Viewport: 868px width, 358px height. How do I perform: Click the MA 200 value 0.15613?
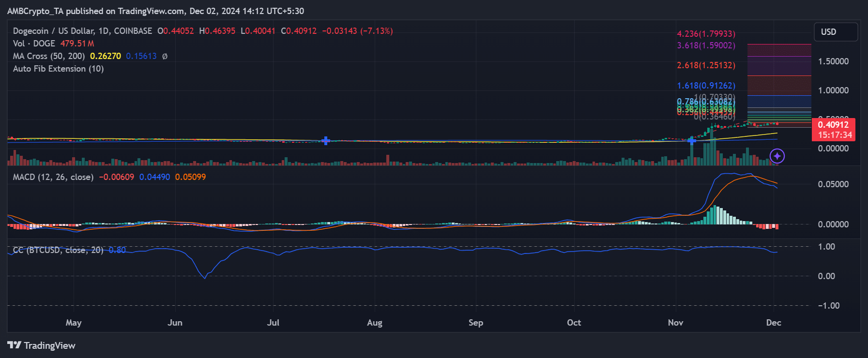coord(141,56)
